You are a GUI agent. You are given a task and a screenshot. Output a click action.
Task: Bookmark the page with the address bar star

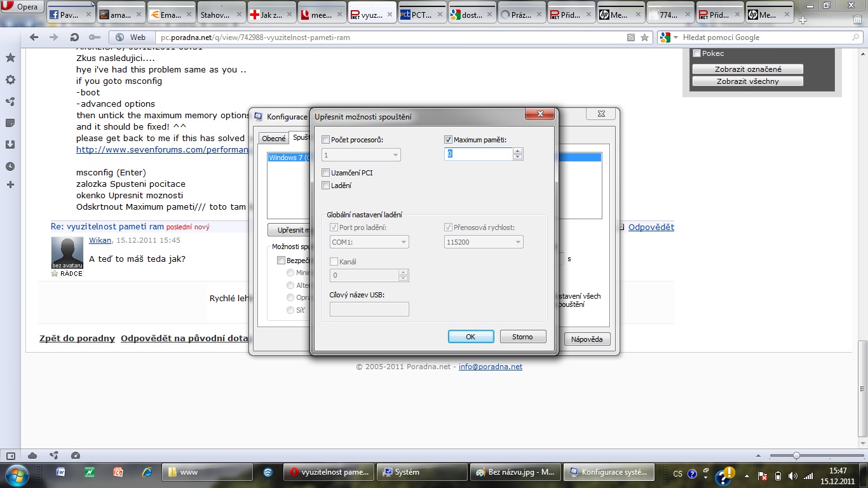[644, 37]
